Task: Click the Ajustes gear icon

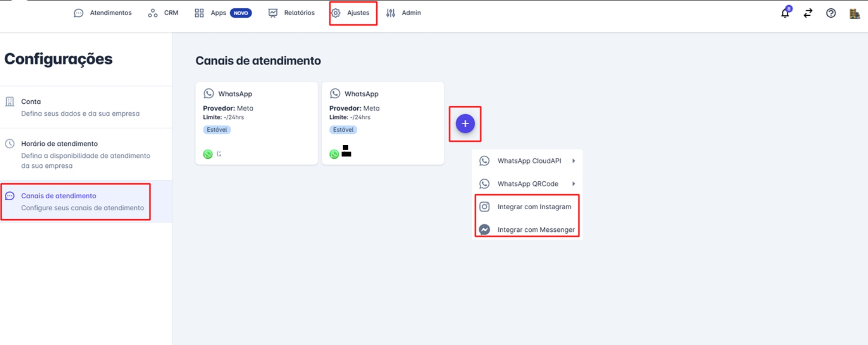Action: click(336, 13)
